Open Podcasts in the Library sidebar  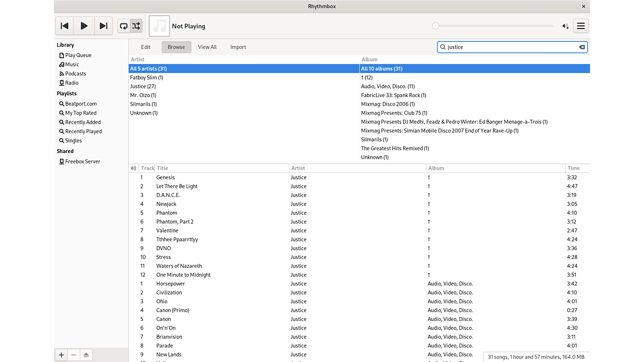75,74
